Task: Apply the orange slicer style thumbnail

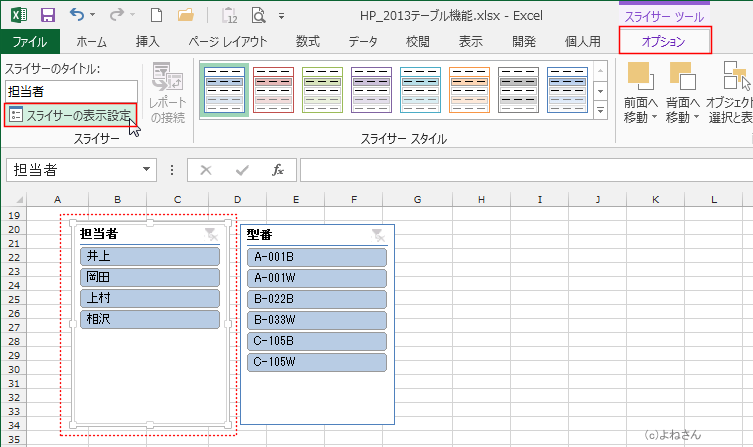Action: point(469,90)
